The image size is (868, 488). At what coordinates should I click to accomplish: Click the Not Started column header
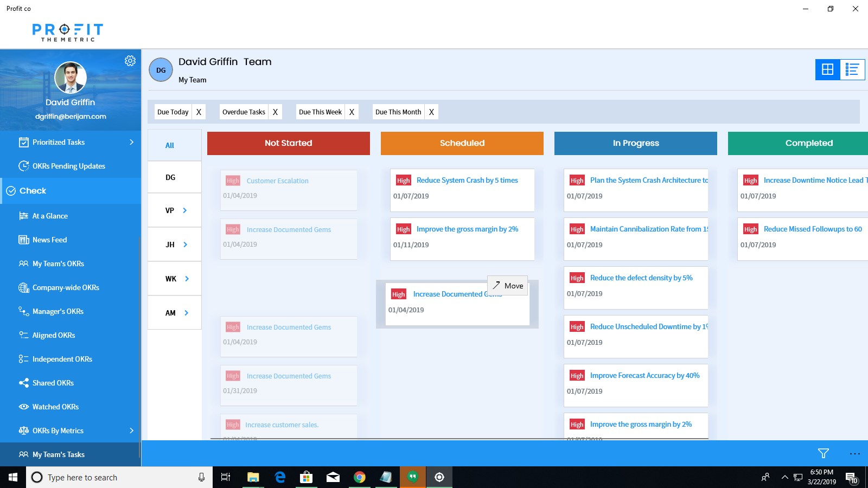(289, 143)
